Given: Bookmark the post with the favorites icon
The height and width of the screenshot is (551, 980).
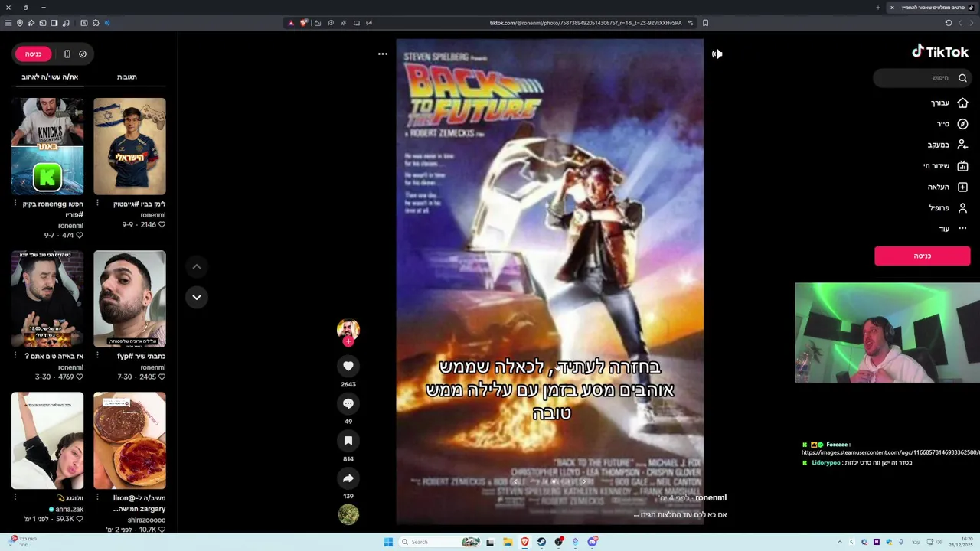Looking at the screenshot, I should [x=348, y=441].
